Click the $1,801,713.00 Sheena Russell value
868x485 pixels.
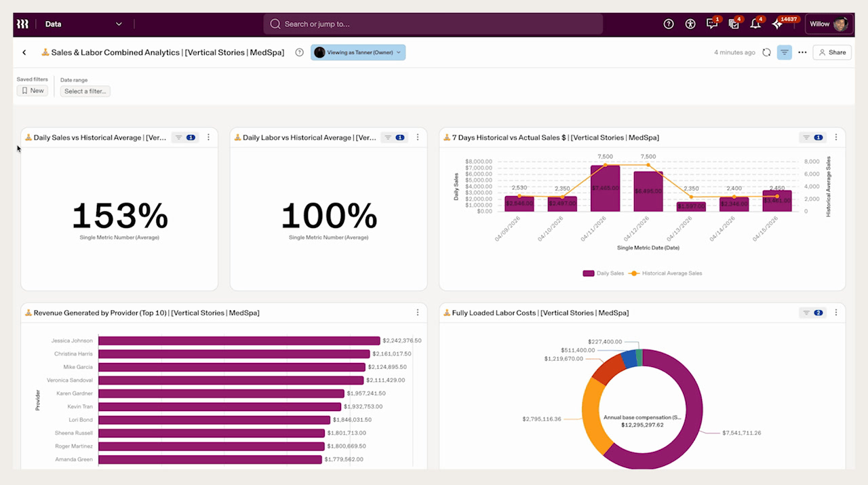[x=347, y=433]
